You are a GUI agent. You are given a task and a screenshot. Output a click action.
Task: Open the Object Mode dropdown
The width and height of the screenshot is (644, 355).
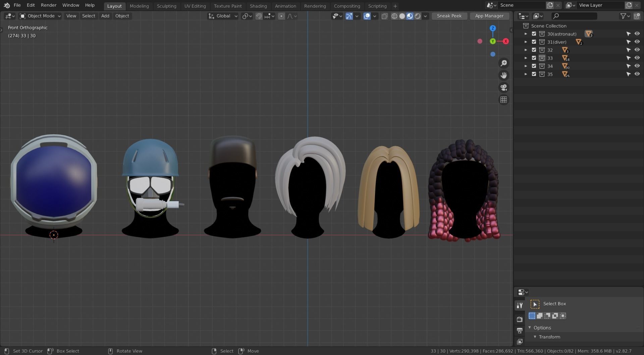click(x=40, y=16)
